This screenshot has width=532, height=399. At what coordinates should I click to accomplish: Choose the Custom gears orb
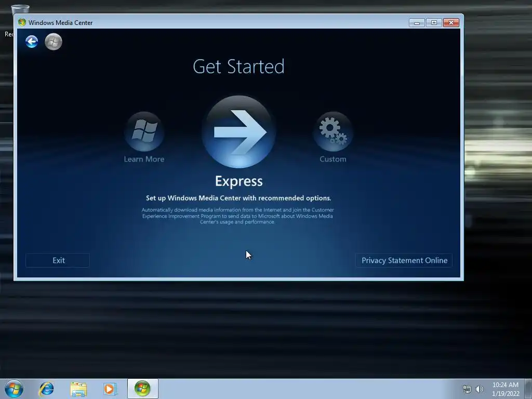tap(333, 131)
